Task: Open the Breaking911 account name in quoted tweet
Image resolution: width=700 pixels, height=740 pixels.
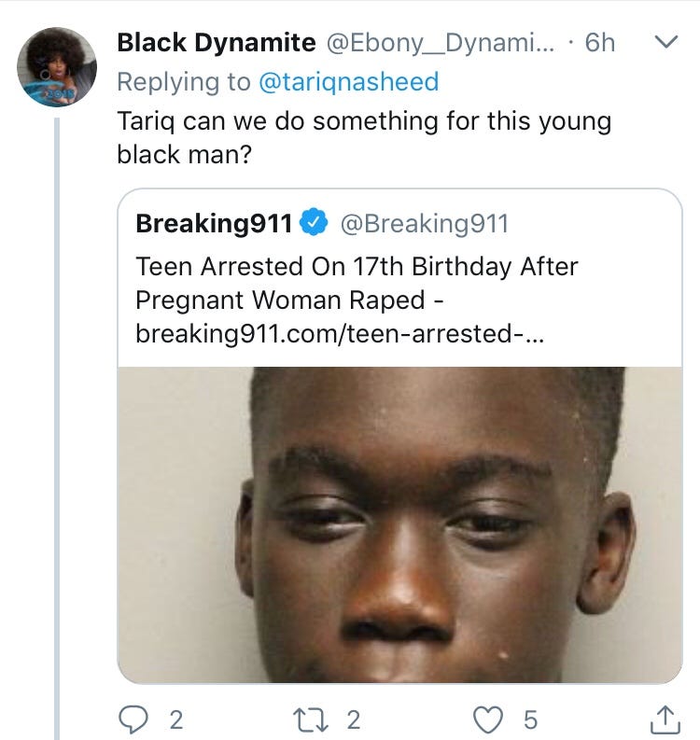Action: click(x=215, y=224)
